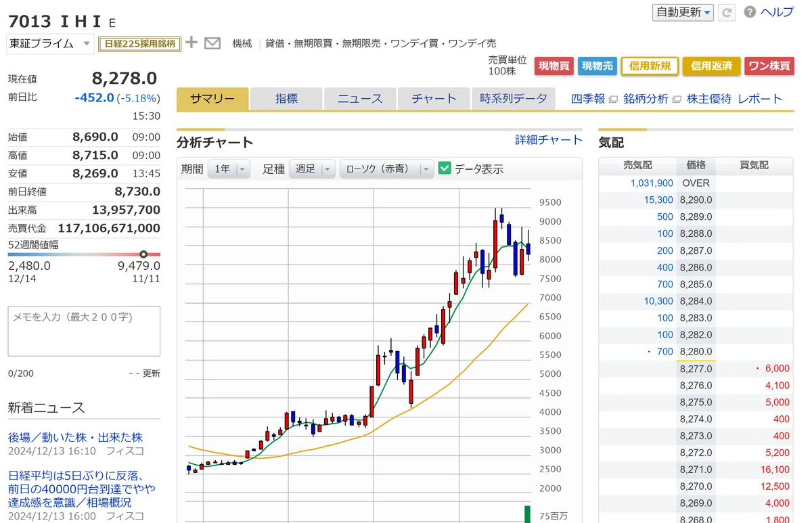Screen dimensions: 812x523
Task: Switch to the チャート tab
Action: [434, 99]
